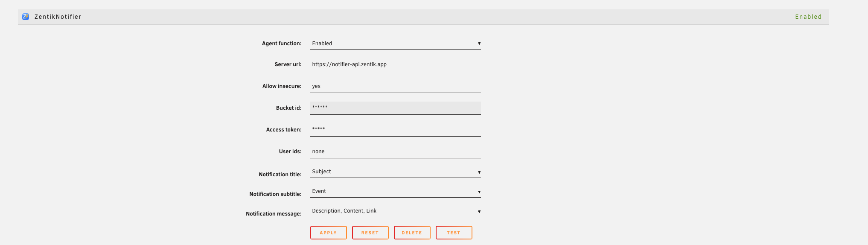The image size is (868, 245).
Task: Expand the Notification title dropdown
Action: click(x=395, y=172)
